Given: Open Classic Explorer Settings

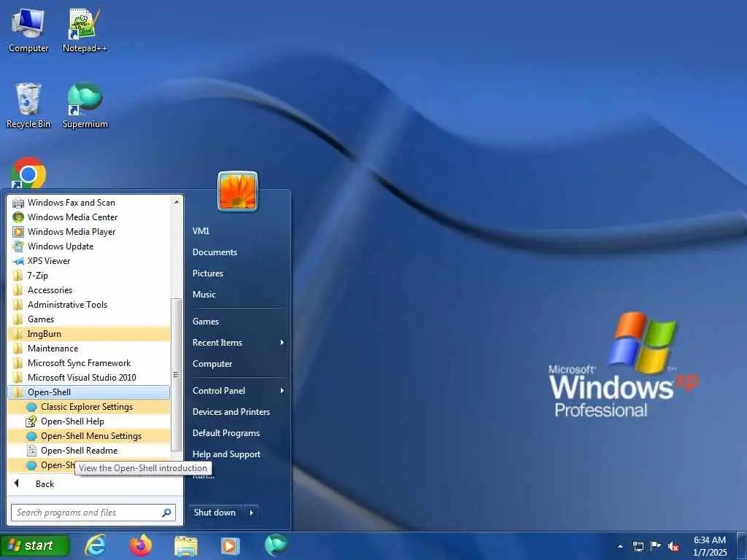Looking at the screenshot, I should point(89,407).
